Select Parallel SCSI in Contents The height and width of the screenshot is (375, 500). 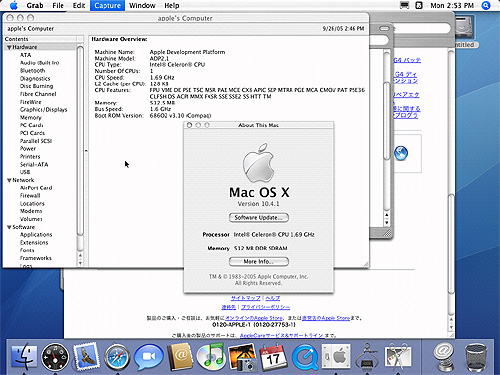tap(36, 141)
